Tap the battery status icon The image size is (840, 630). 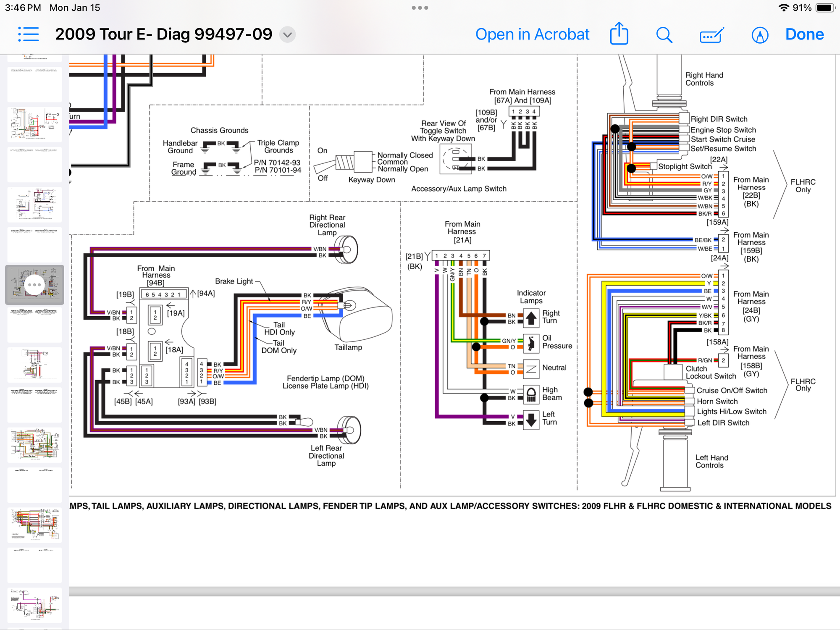coord(825,8)
